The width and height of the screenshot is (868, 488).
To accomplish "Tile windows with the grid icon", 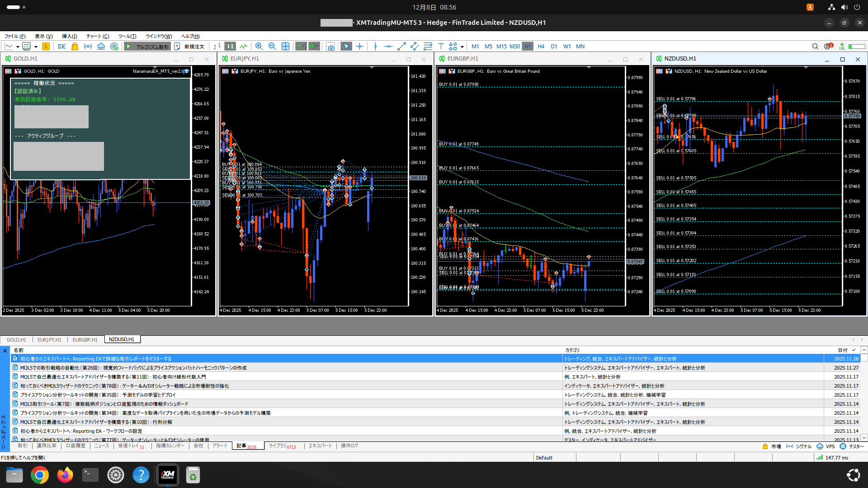I will pos(285,46).
